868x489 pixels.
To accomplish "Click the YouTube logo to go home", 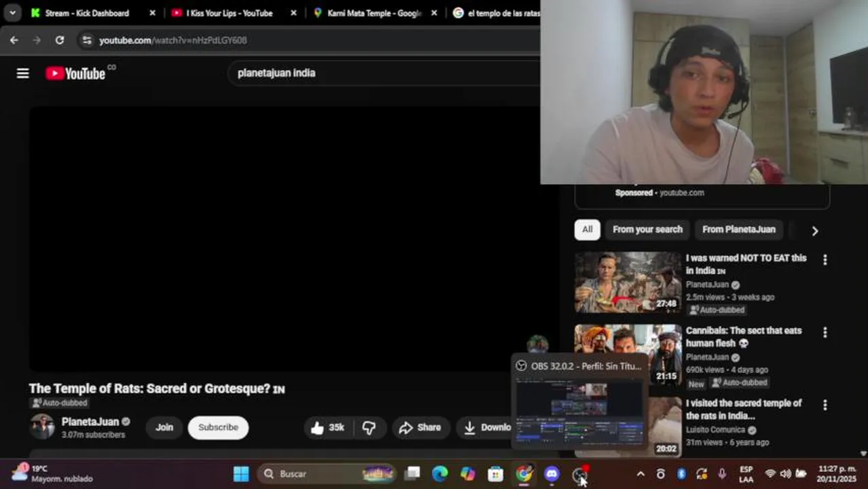I will click(x=75, y=73).
